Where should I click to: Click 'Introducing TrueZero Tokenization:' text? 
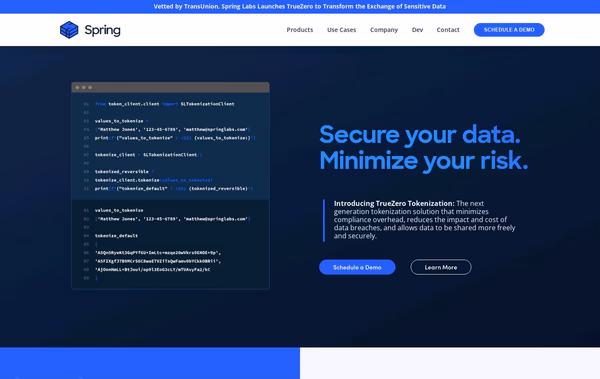coord(394,203)
